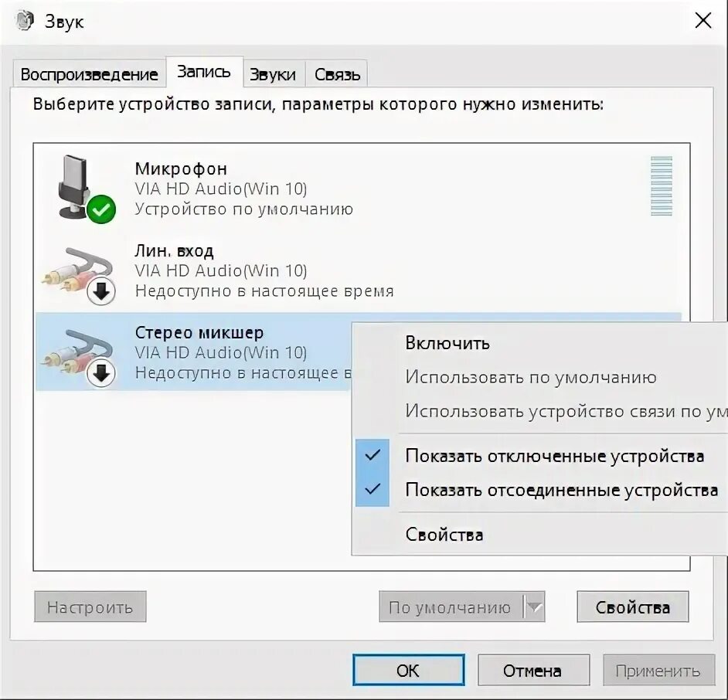The image size is (728, 700).
Task: Switch to the Звуки tab
Action: click(273, 74)
